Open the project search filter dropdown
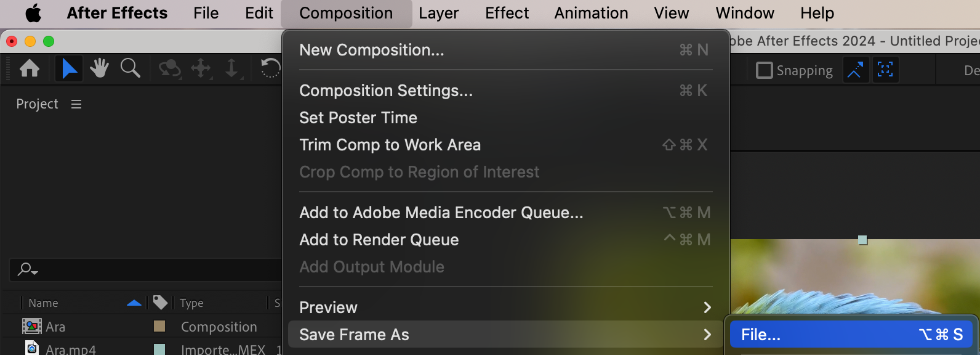Viewport: 980px width, 355px height. (28, 269)
